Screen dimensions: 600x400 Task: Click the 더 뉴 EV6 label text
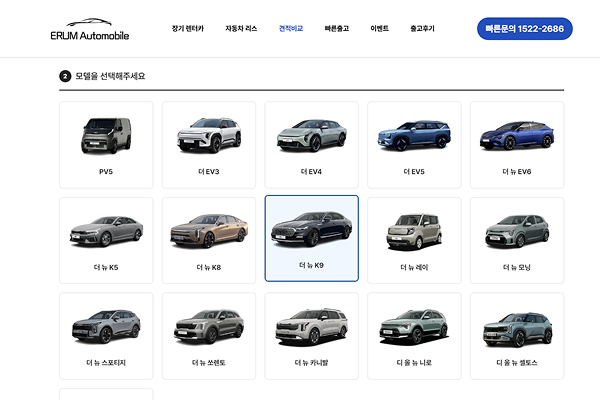517,171
